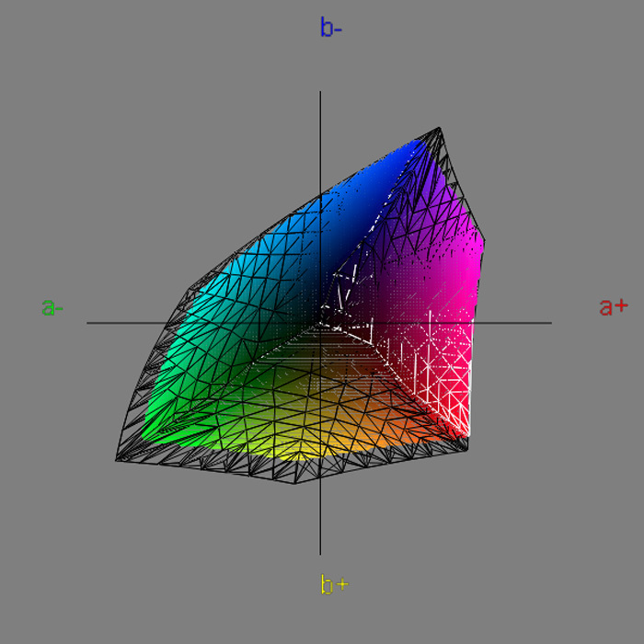Click the green 'a-' axis label

tap(52, 306)
